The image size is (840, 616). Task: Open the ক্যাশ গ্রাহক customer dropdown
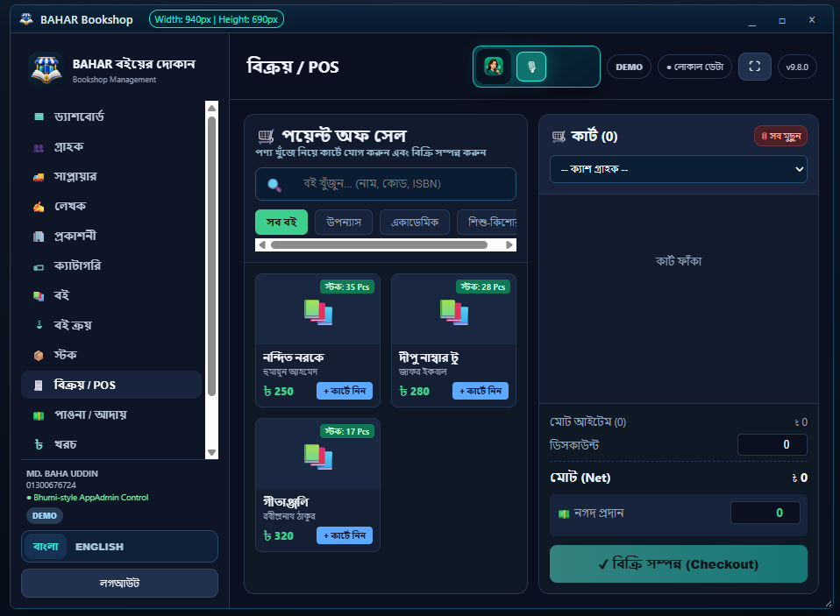[x=678, y=169]
